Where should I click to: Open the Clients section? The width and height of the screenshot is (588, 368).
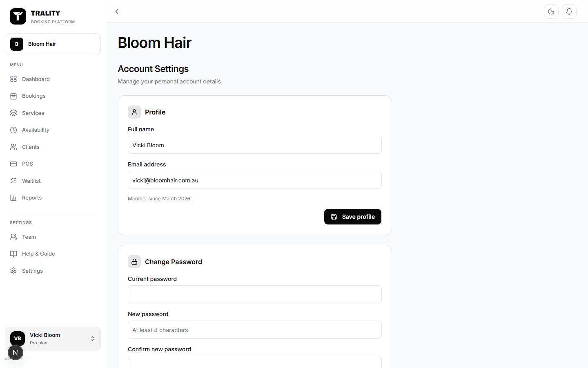click(53, 147)
